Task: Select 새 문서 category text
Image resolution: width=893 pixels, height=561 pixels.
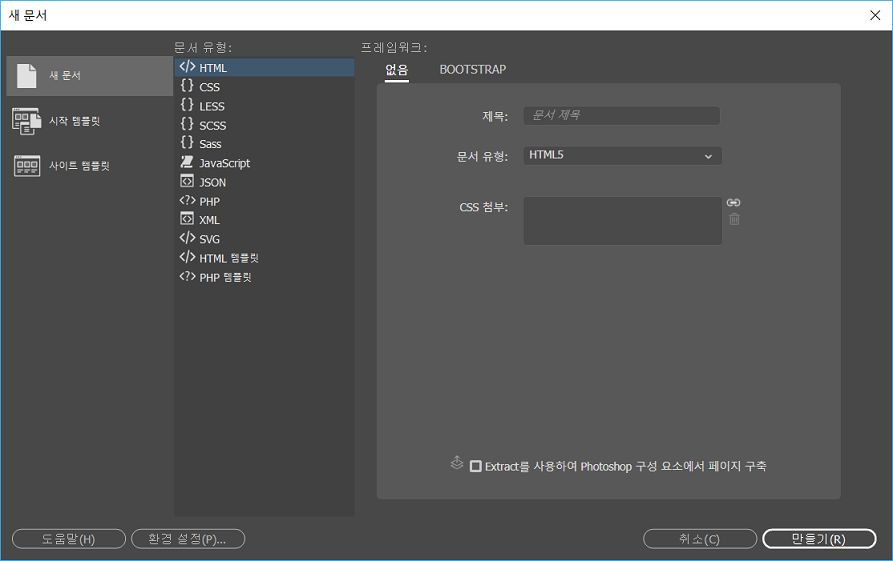Action: [65, 75]
